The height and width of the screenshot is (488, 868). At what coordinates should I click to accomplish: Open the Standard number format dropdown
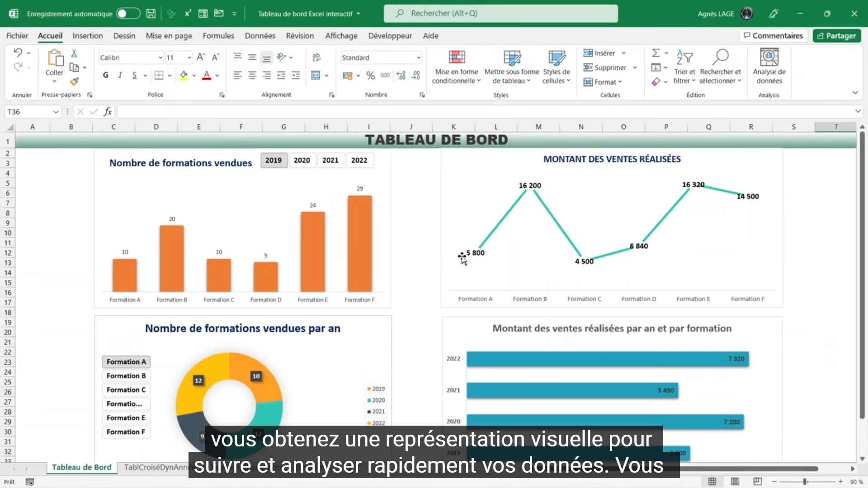point(418,58)
